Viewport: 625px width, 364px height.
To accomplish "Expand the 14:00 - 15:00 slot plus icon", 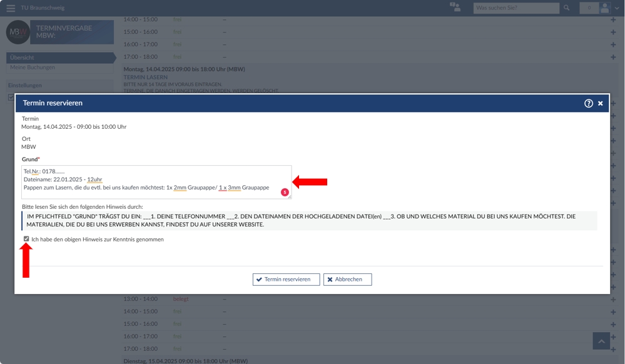I will [x=613, y=20].
